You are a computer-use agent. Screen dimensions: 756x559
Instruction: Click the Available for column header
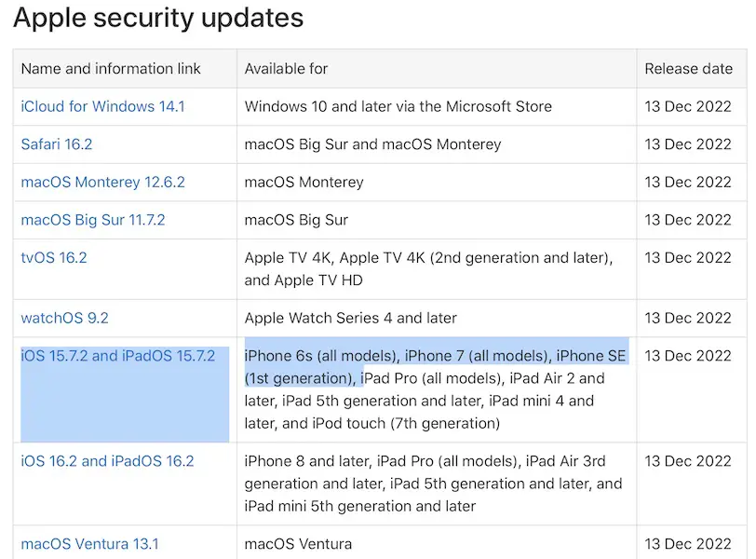[287, 69]
